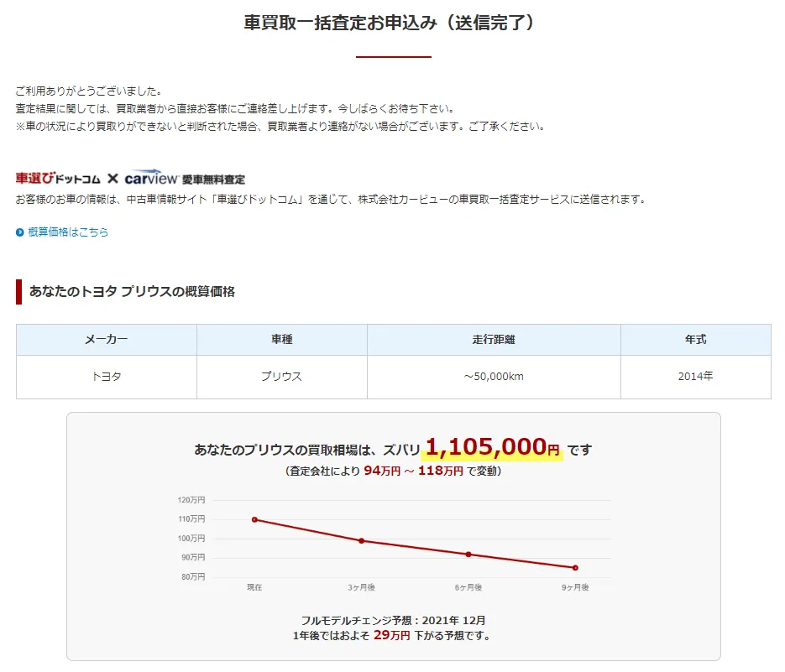The height and width of the screenshot is (672, 785).
Task: Click the 90万円 axis label
Action: click(193, 557)
